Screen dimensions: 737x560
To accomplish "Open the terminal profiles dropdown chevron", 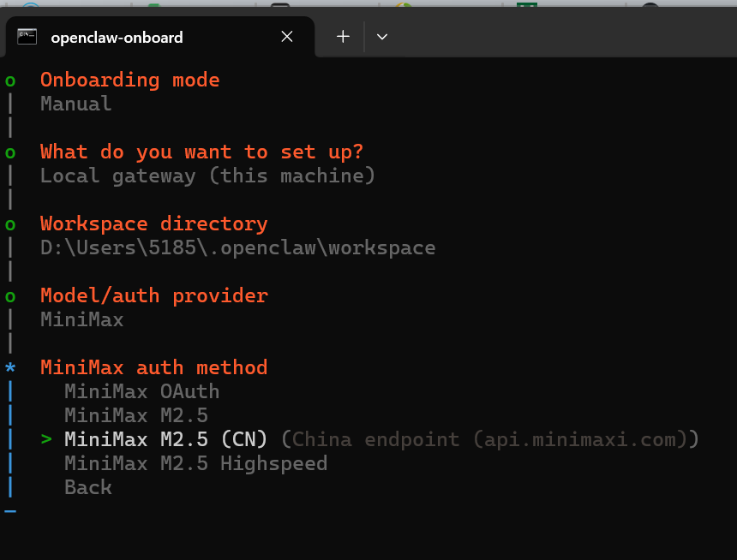I will [x=382, y=37].
